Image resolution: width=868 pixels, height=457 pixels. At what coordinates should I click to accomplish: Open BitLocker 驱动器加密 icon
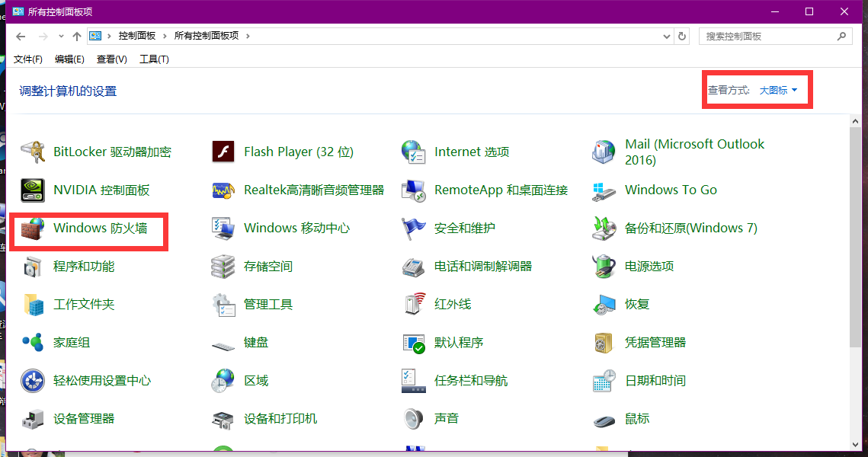tap(33, 152)
